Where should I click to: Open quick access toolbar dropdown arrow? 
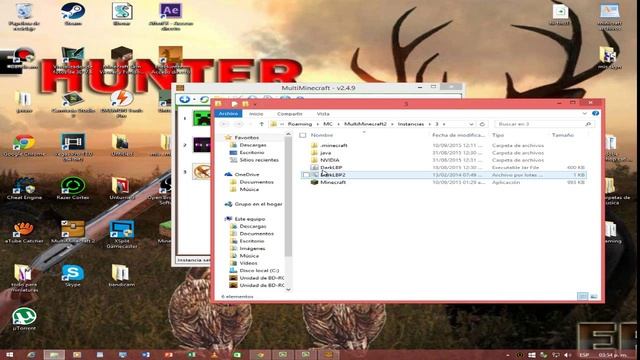point(255,104)
